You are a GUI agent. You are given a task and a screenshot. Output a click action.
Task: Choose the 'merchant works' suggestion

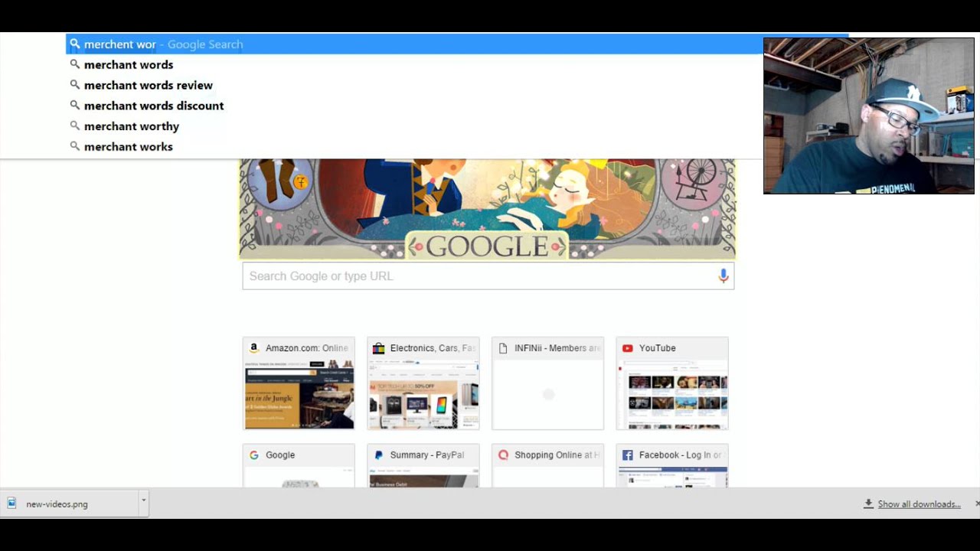click(129, 147)
